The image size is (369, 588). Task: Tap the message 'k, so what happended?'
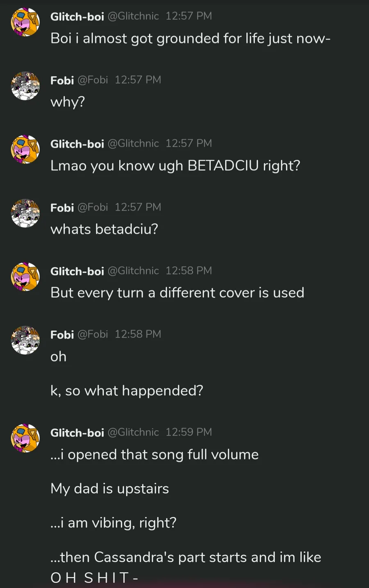(127, 391)
